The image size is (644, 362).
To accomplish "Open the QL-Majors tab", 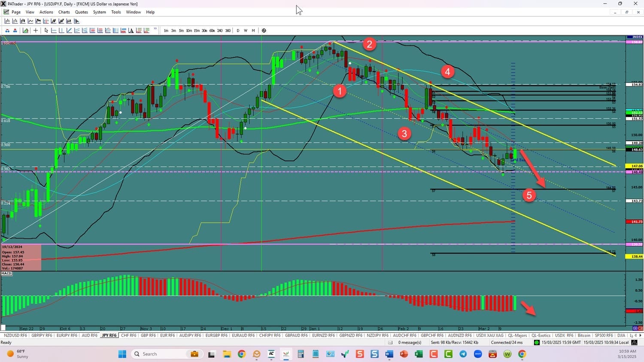I will (517, 335).
